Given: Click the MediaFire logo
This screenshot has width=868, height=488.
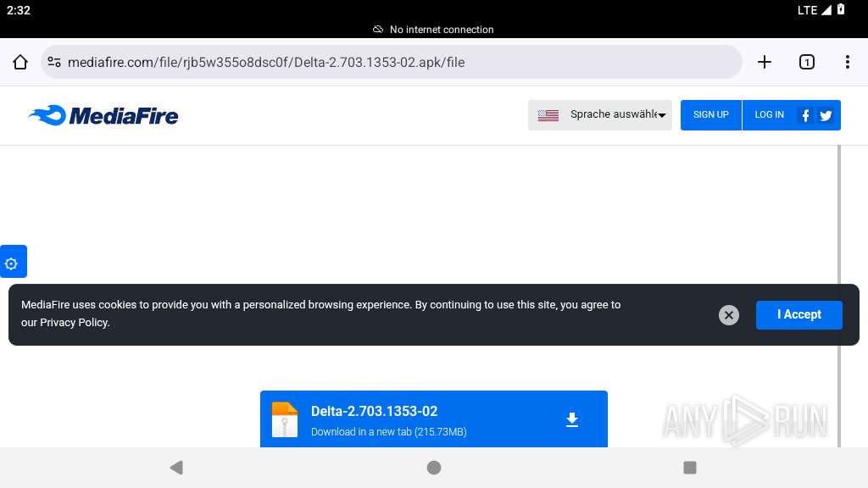Looking at the screenshot, I should pos(103,115).
